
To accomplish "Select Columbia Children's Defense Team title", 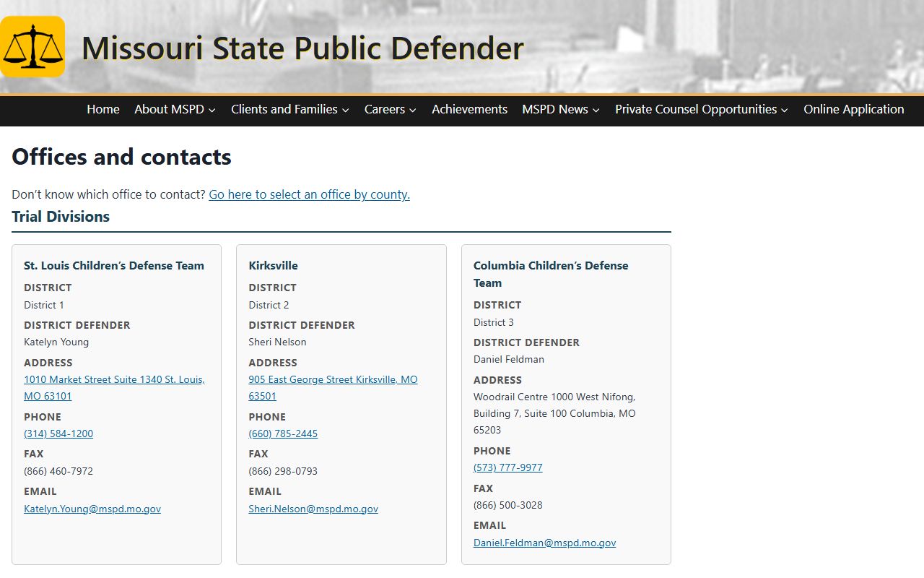I will 551,274.
